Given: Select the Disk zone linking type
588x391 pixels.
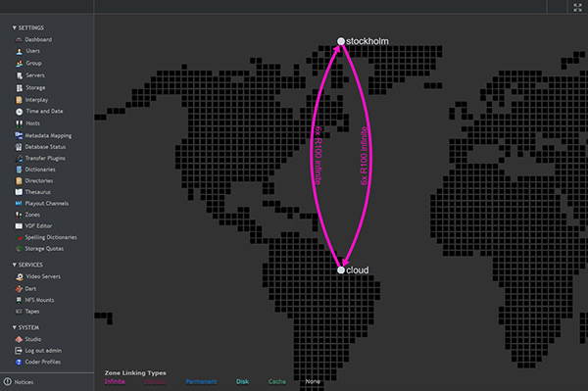Looking at the screenshot, I should (x=242, y=381).
